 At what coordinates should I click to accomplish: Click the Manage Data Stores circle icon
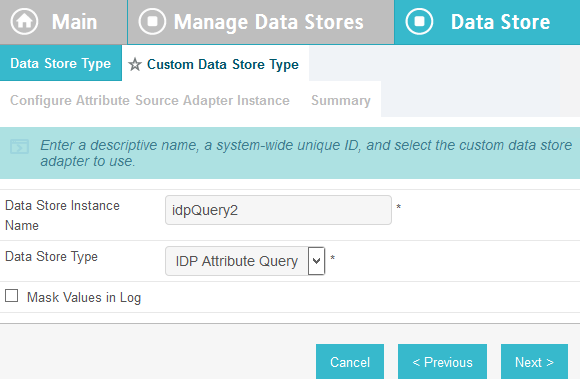click(152, 21)
